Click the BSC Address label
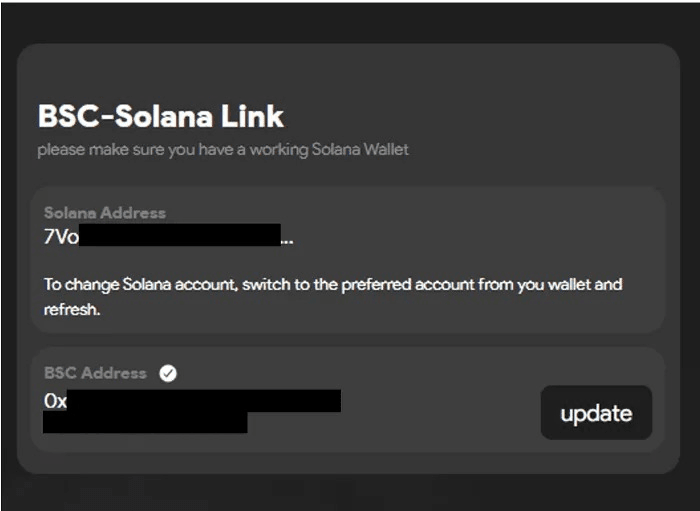700x511 pixels. [95, 373]
